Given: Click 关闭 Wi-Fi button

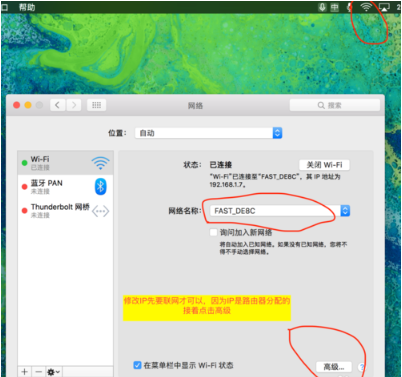Looking at the screenshot, I should click(x=324, y=165).
